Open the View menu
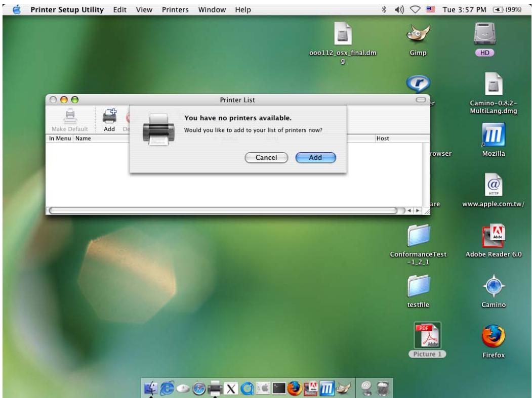This screenshot has height=398, width=532. (x=144, y=10)
